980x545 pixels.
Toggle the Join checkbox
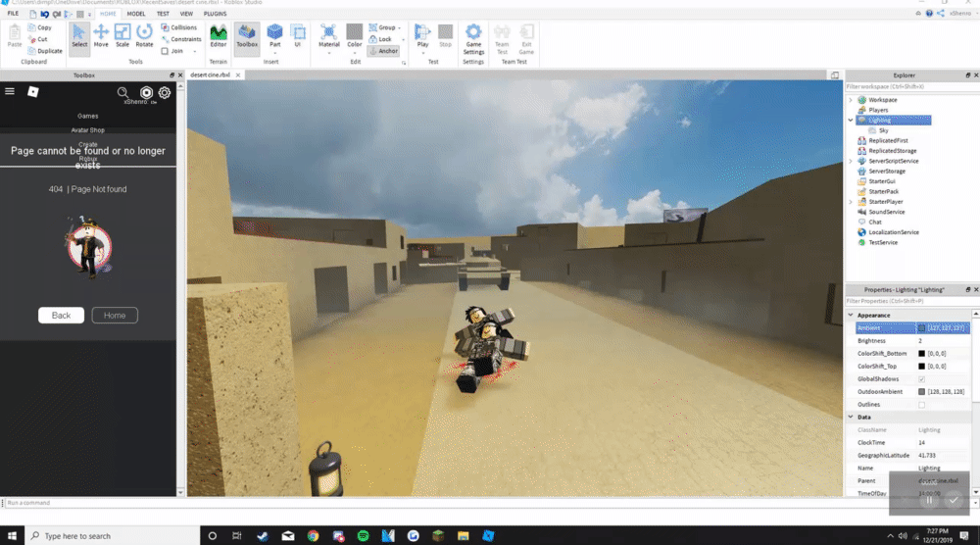point(165,51)
